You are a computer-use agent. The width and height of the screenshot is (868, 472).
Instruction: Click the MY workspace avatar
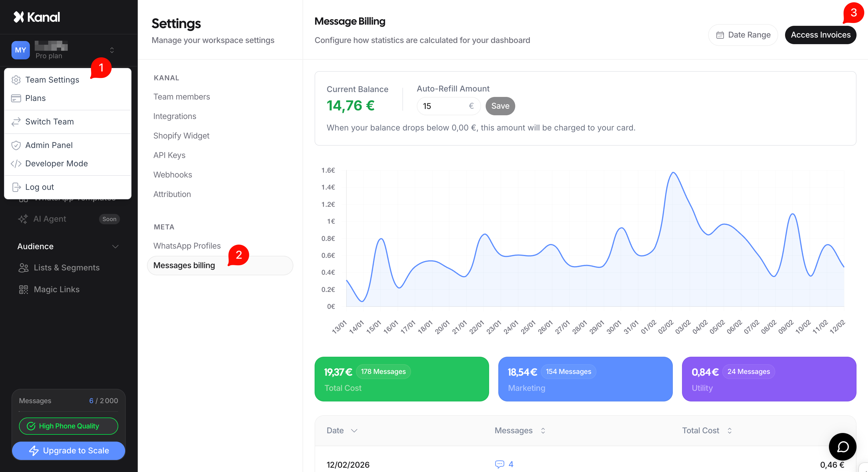(x=20, y=50)
